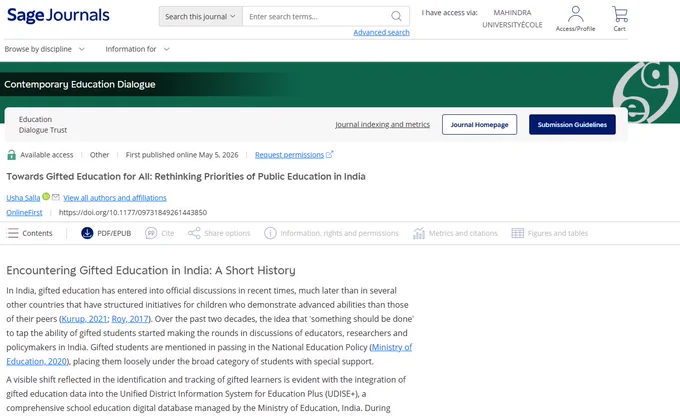This screenshot has width=680, height=417.
Task: Click the Contents hamburger menu icon
Action: click(13, 233)
